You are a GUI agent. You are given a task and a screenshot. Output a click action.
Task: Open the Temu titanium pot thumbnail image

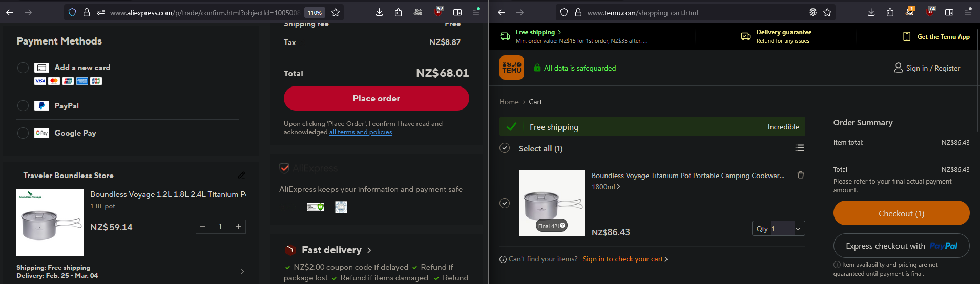(552, 203)
